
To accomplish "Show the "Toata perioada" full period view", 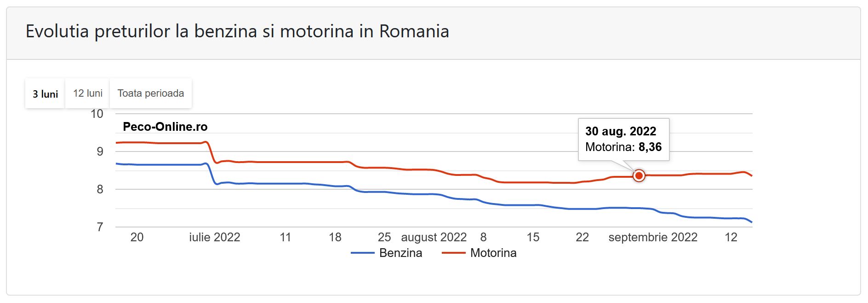I will pyautogui.click(x=151, y=93).
